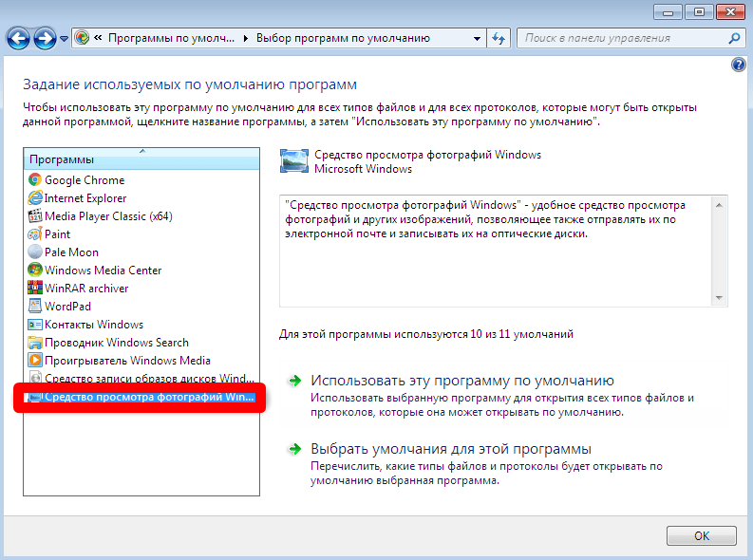This screenshot has height=560, width=753.
Task: Click breadcrumb 'Выбор программ по умолчанию'
Action: click(343, 38)
